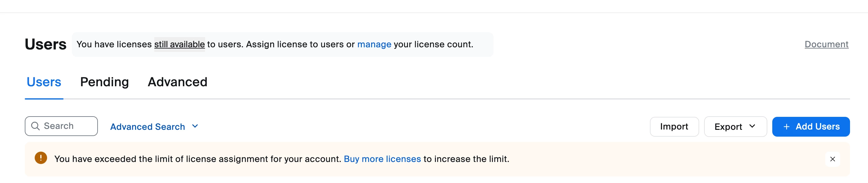The width and height of the screenshot is (868, 183).
Task: Switch to the Pending tab
Action: click(104, 82)
